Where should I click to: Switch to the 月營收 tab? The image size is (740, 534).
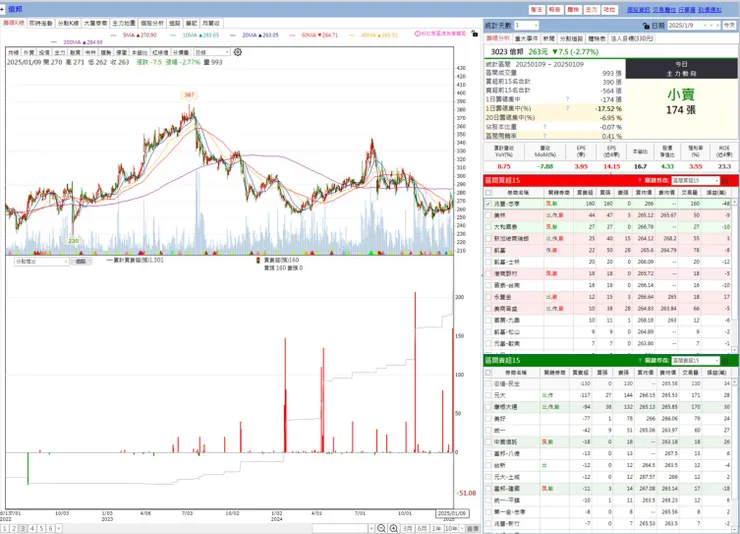tap(211, 23)
